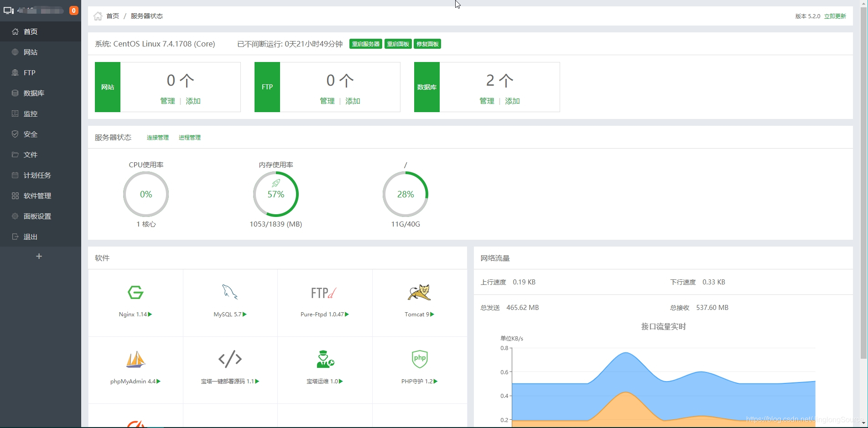This screenshot has width=868, height=428.
Task: Click the phpMyAdmin 4.4 label
Action: [x=135, y=382]
